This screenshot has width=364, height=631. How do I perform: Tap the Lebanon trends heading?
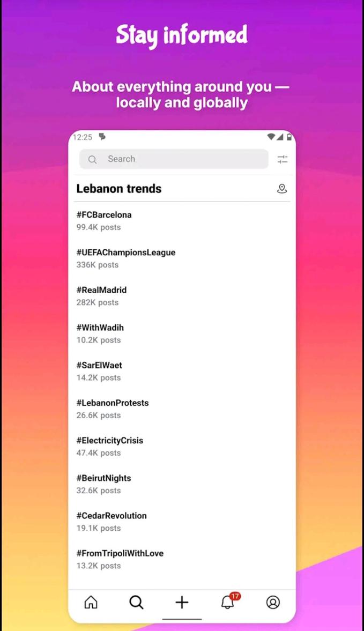point(119,189)
